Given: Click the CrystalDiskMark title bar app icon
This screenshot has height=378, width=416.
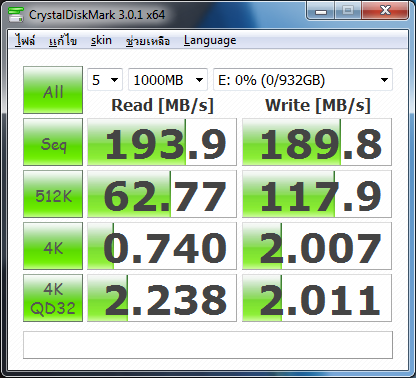Looking at the screenshot, I should pyautogui.click(x=16, y=14).
